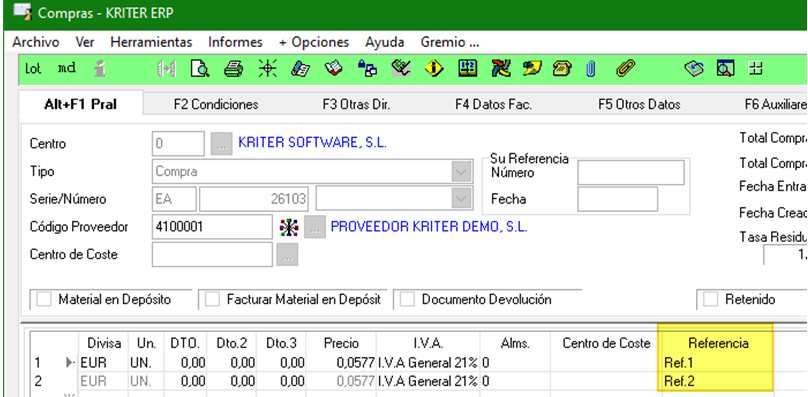
Task: Click the greyed-out door toolbar icon
Action: [x=166, y=69]
